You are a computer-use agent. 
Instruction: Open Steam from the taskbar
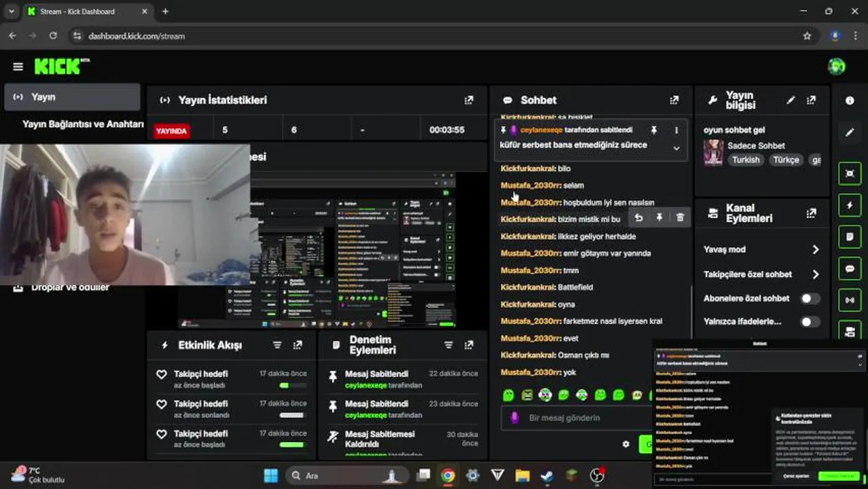(547, 475)
